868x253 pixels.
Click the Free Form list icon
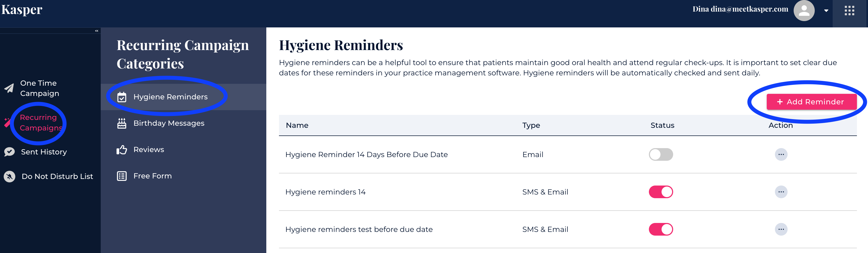122,176
